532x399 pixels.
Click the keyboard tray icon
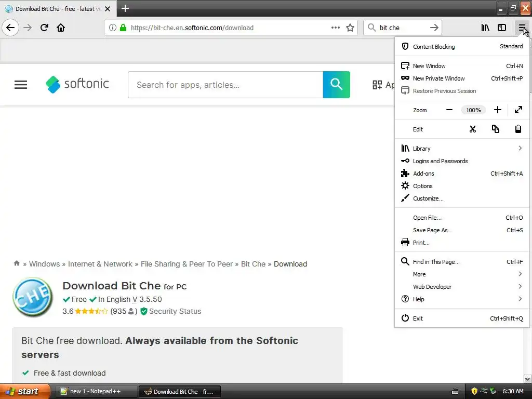pyautogui.click(x=455, y=392)
